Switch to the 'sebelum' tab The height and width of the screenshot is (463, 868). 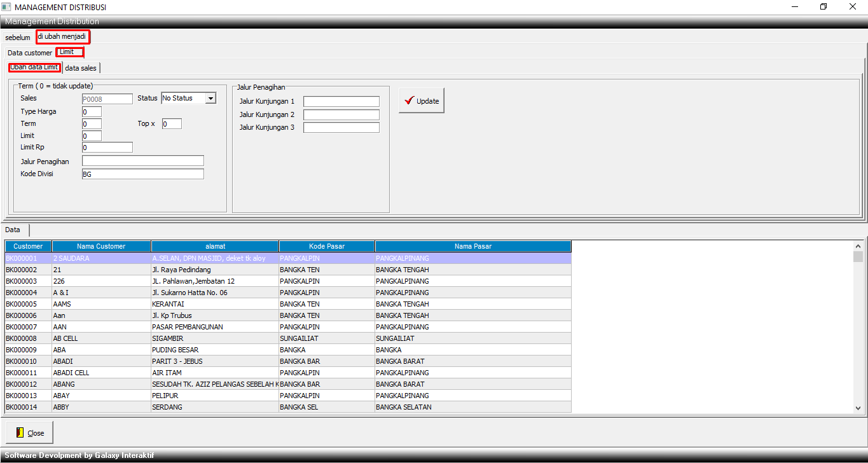18,38
